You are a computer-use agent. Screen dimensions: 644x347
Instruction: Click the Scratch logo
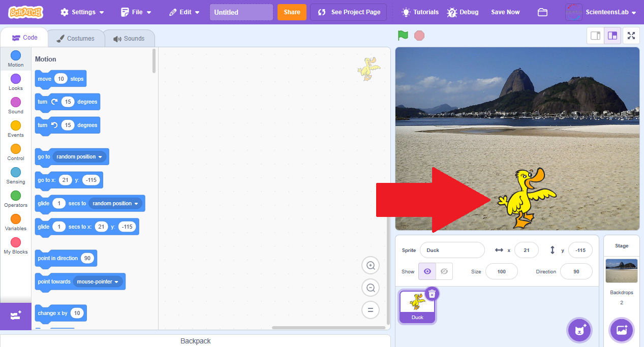click(26, 12)
